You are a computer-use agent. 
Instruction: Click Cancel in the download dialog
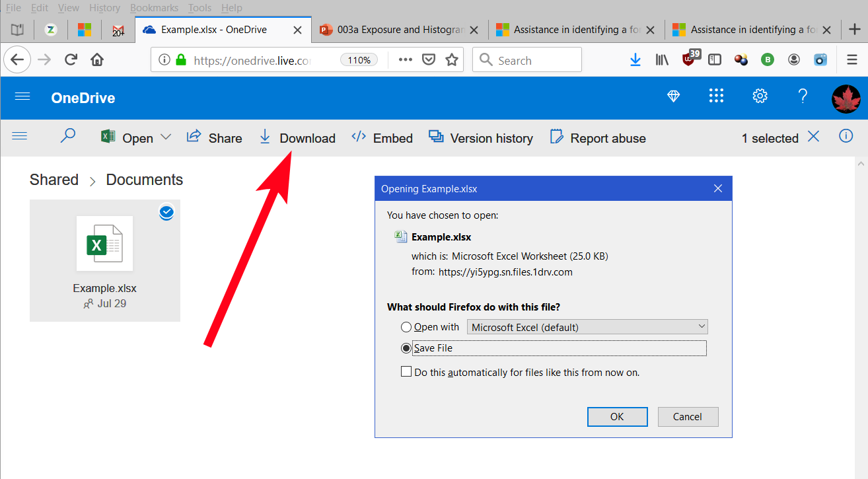688,416
